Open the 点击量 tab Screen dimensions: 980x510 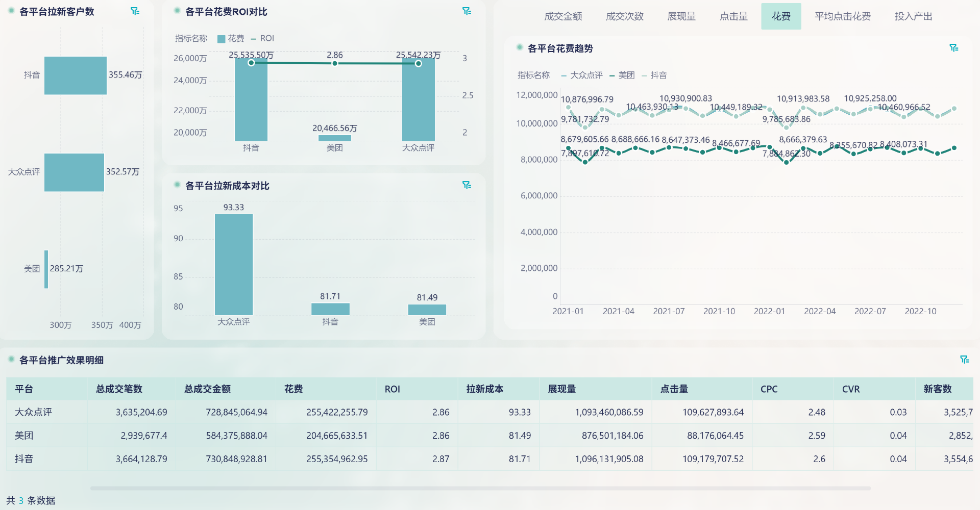(x=733, y=16)
